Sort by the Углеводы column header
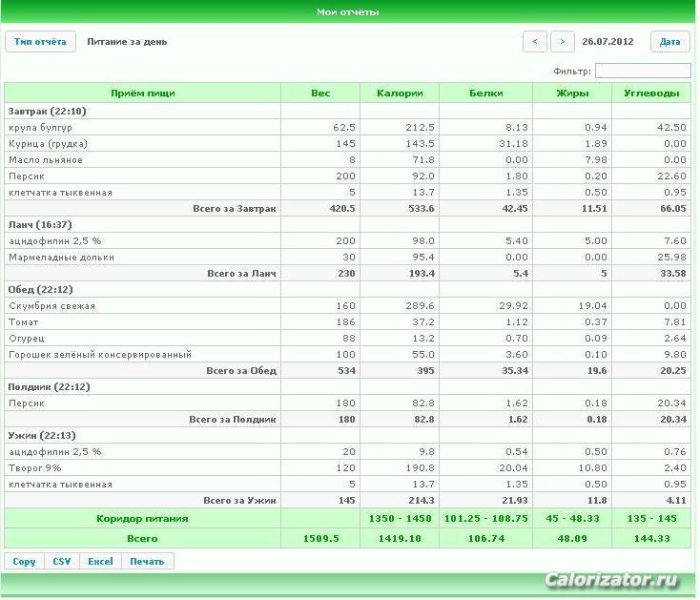The width and height of the screenshot is (700, 600). click(651, 93)
